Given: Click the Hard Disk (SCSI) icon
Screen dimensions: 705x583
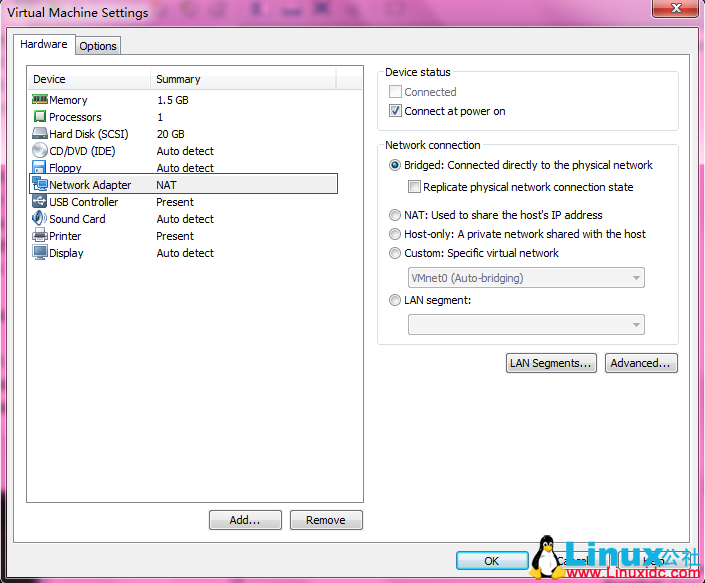Looking at the screenshot, I should pos(40,134).
